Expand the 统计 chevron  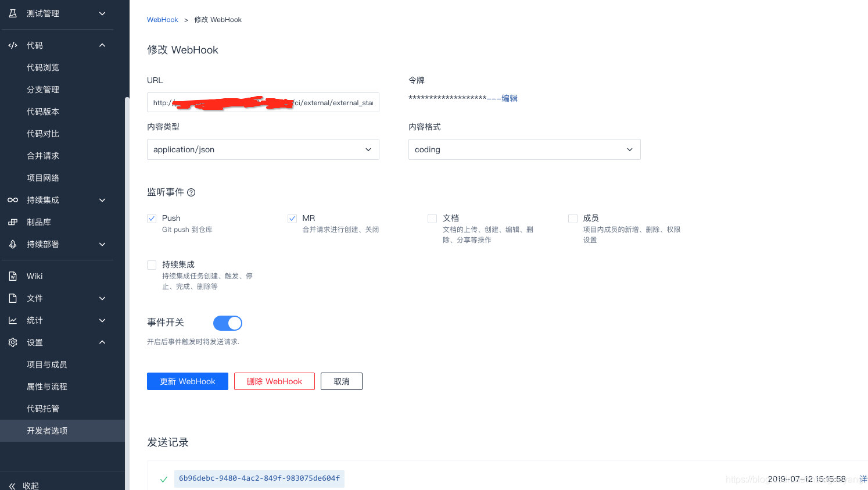(x=102, y=320)
